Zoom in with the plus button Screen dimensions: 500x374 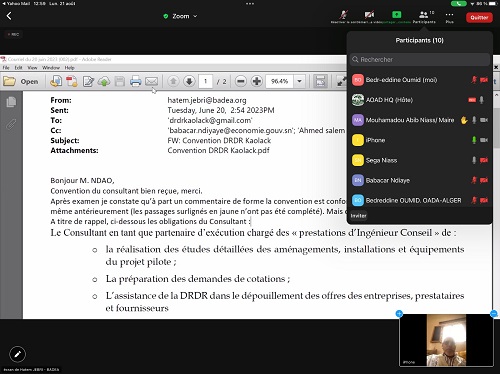(257, 81)
